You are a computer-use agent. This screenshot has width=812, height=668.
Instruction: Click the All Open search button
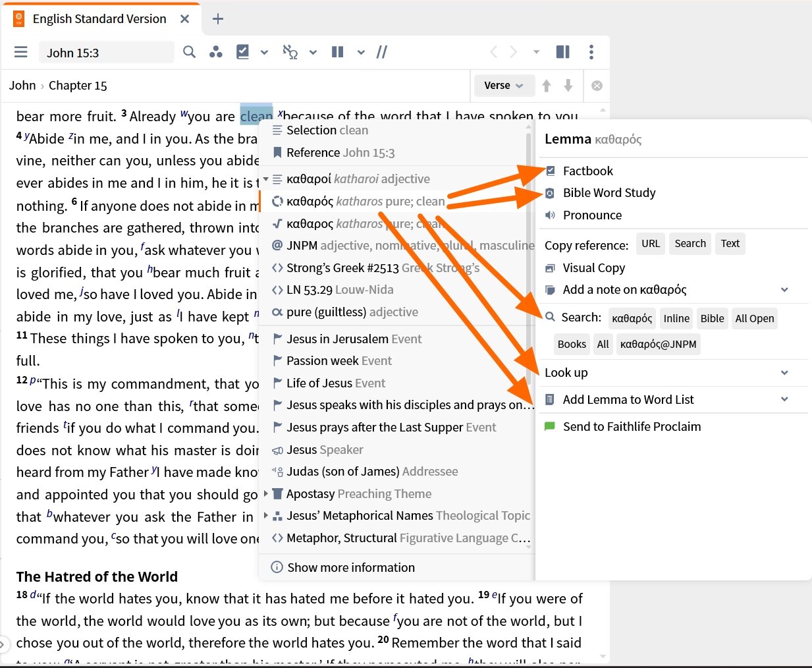tap(755, 319)
